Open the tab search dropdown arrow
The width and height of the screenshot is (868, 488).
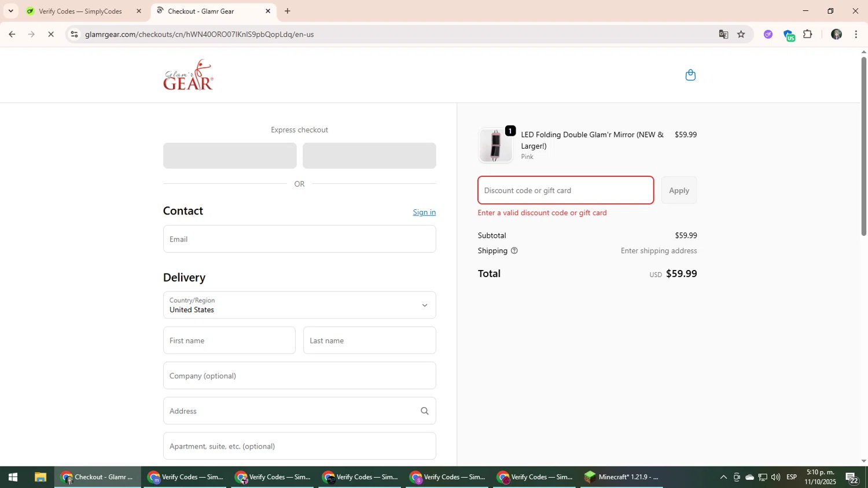click(10, 11)
